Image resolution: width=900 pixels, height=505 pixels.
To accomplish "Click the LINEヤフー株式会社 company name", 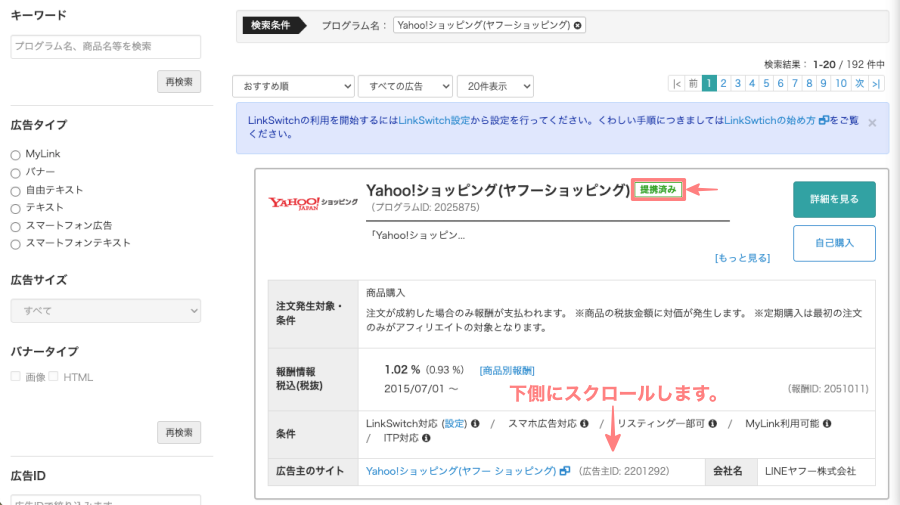I will 810,471.
